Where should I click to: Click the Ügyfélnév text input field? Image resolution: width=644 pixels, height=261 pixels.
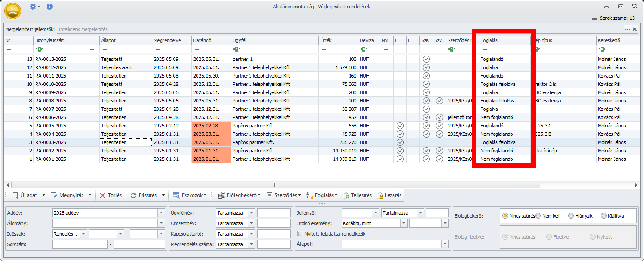click(x=274, y=213)
